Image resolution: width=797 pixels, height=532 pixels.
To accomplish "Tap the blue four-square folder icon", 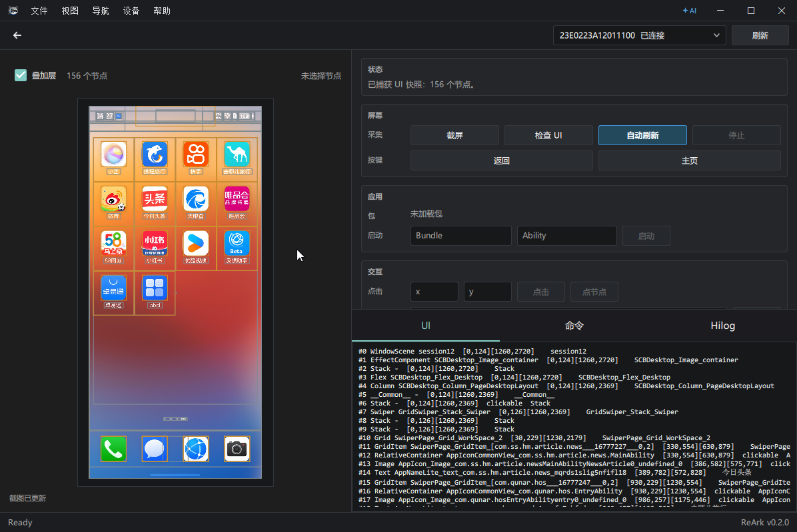I will 155,288.
